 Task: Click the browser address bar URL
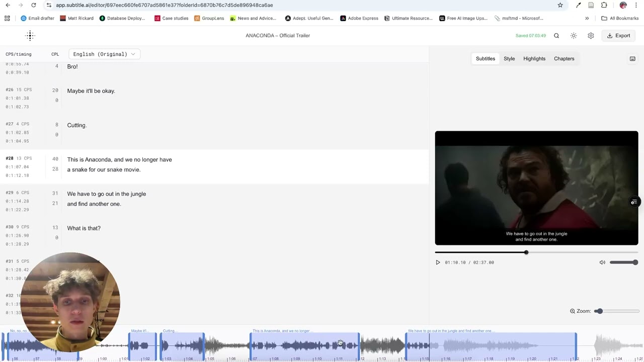tap(165, 5)
